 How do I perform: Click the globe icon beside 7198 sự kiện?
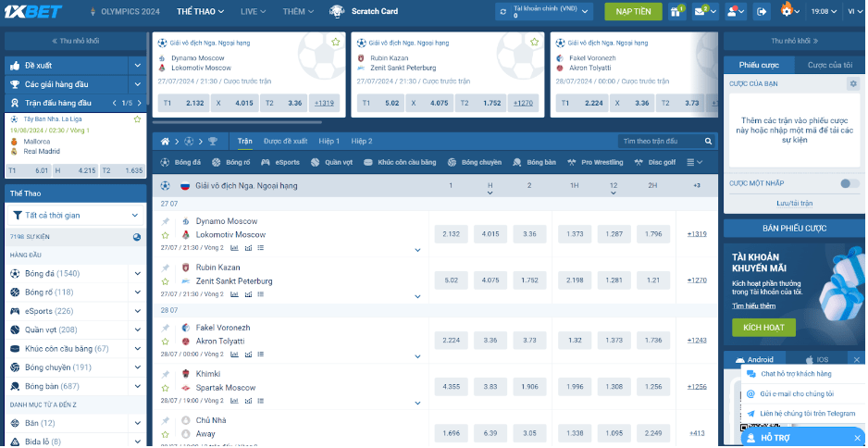tap(137, 237)
